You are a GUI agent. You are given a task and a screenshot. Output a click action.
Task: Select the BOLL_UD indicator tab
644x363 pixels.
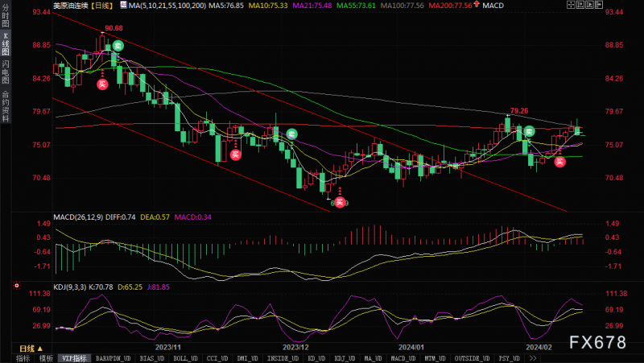click(185, 358)
